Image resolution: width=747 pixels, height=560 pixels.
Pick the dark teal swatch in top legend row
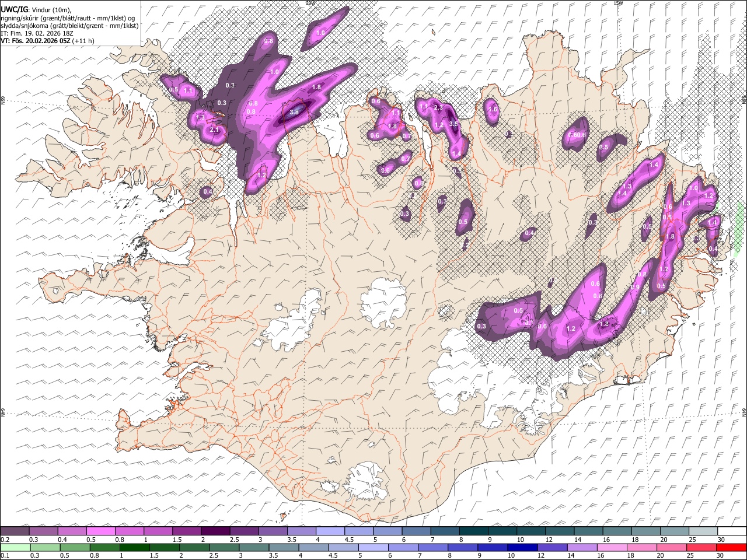[473, 531]
